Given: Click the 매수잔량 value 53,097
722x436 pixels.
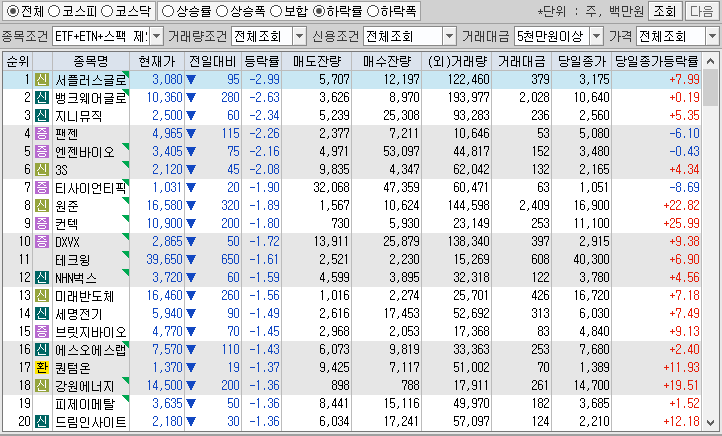Looking at the screenshot, I should [x=401, y=151].
